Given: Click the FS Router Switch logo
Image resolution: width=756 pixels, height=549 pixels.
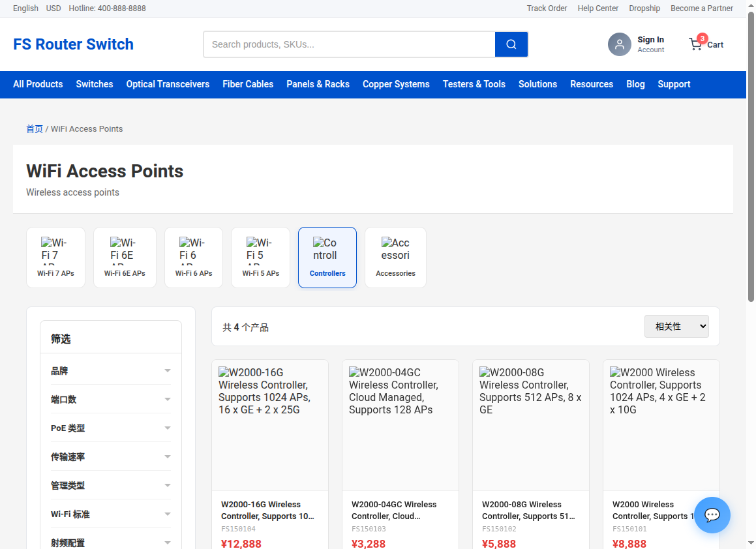Looking at the screenshot, I should point(73,44).
